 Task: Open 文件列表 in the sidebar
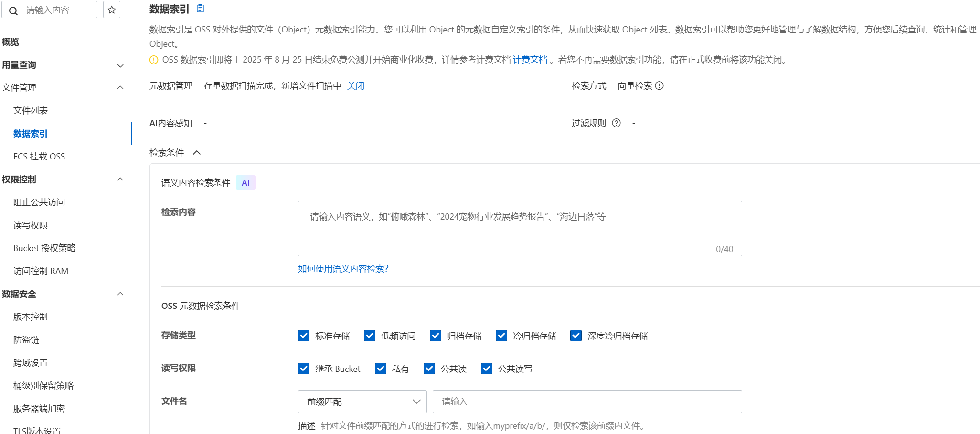[x=31, y=110]
